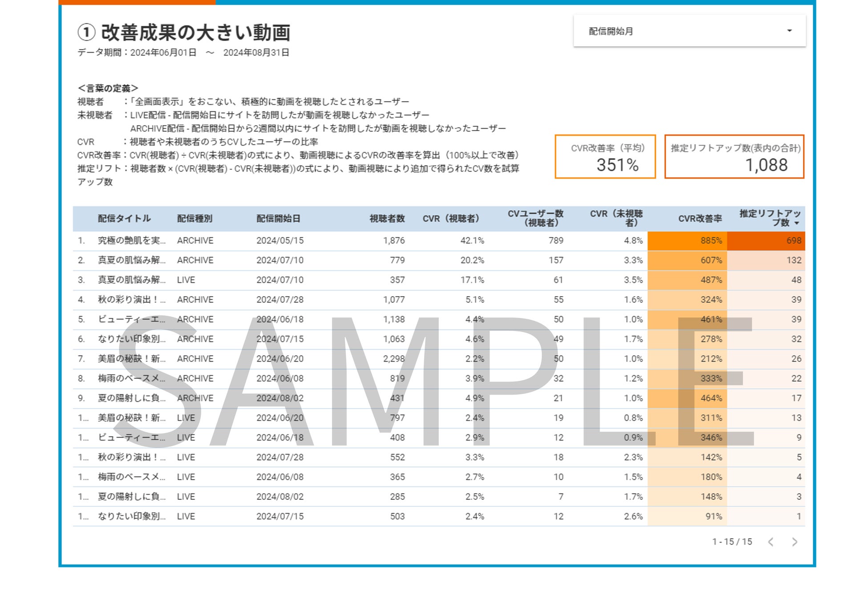Sort table by 配信開始日 header
This screenshot has height=592, width=868.
click(278, 218)
